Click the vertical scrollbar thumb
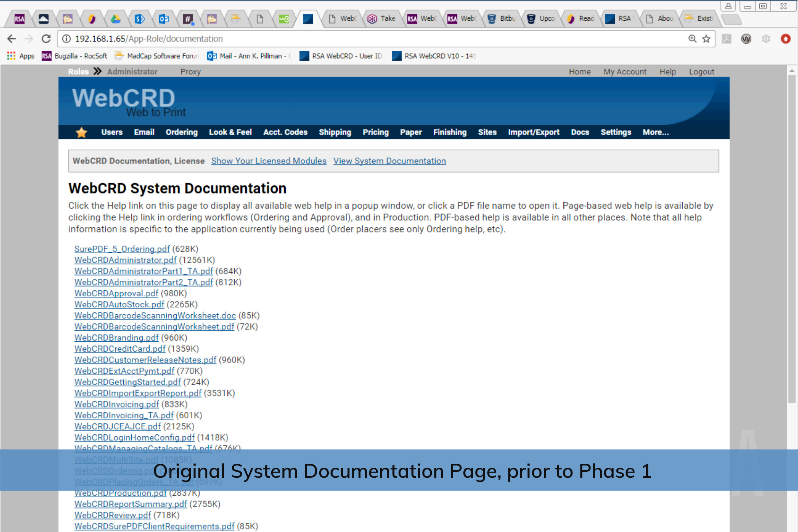This screenshot has height=532, width=798. pyautogui.click(x=792, y=239)
